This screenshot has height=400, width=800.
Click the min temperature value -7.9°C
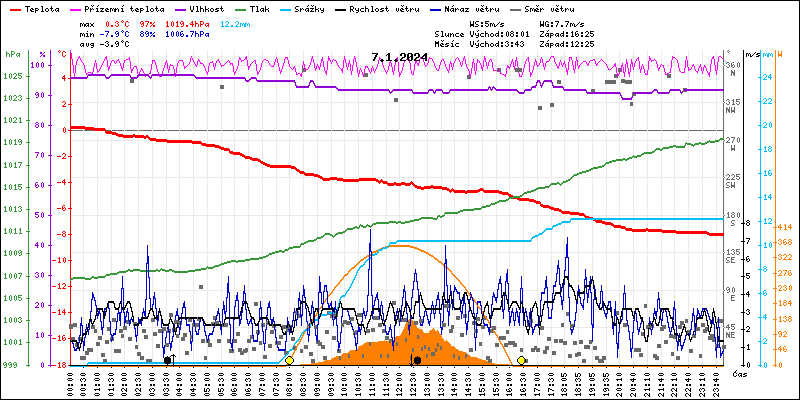[x=117, y=32]
